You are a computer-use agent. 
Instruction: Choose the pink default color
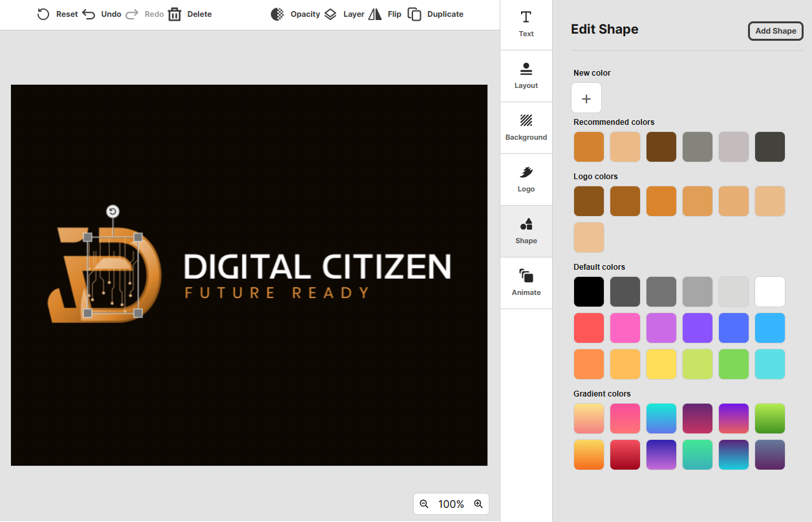pos(625,328)
